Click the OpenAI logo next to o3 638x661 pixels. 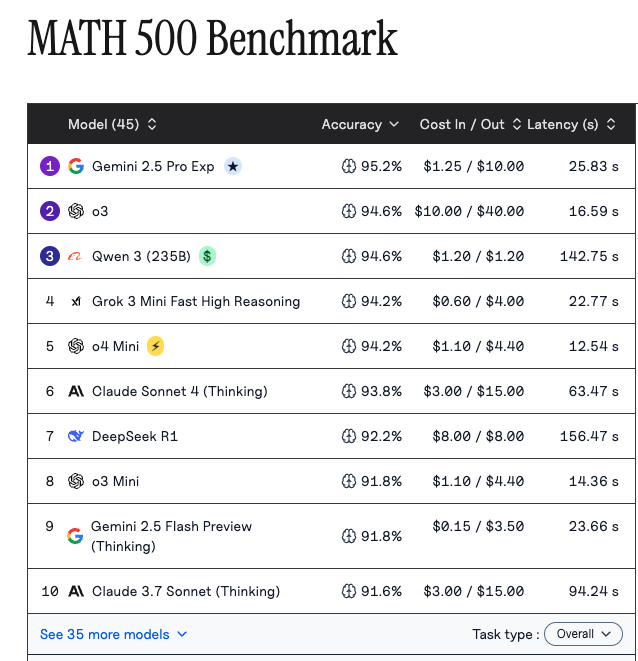(76, 211)
